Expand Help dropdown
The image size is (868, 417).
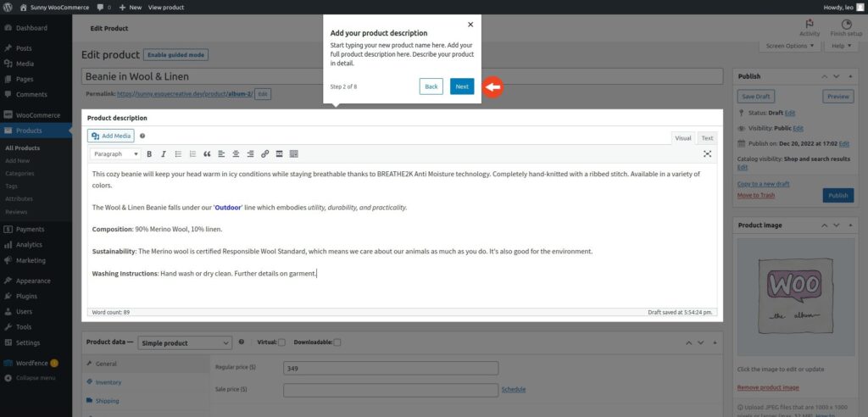(x=842, y=46)
